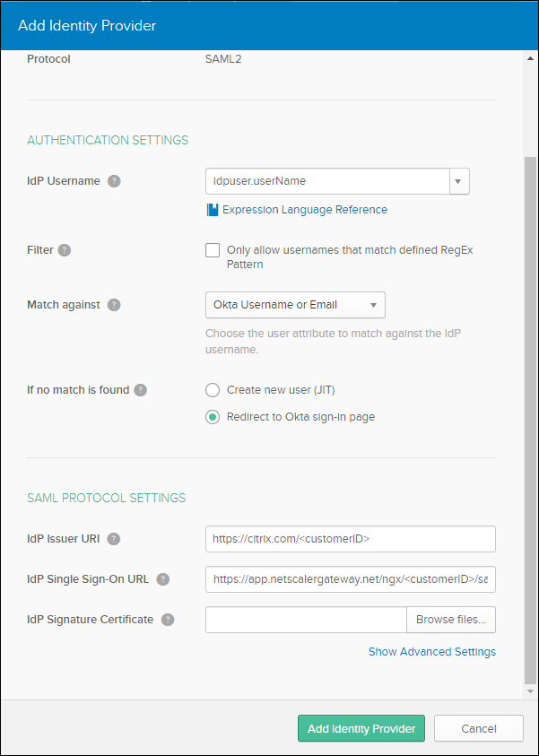Select Redirect to Okta sign-in page option
This screenshot has width=539, height=756.
point(213,417)
